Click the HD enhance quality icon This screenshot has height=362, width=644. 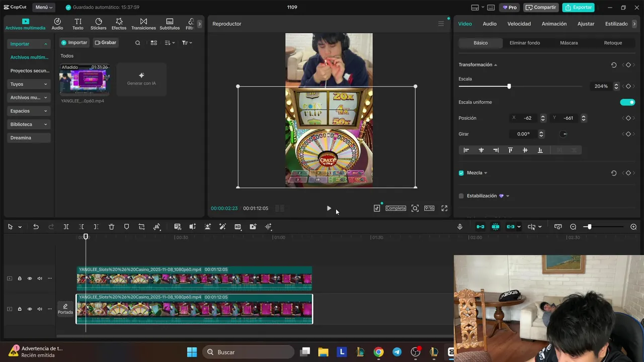click(x=237, y=227)
